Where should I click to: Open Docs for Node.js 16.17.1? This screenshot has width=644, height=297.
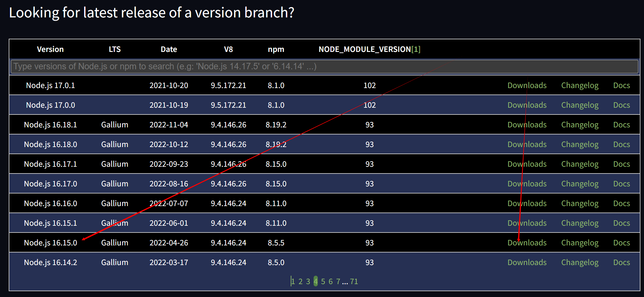point(621,164)
